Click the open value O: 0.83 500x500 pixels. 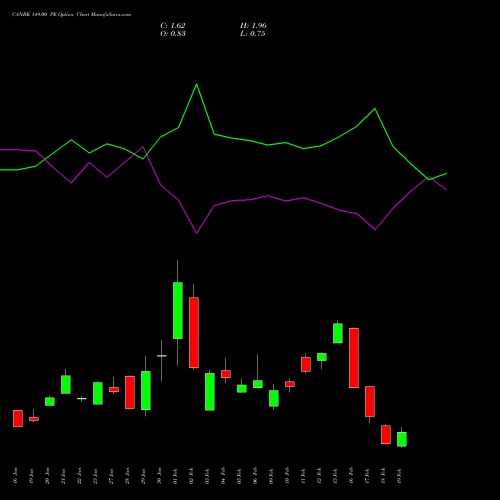coord(173,34)
